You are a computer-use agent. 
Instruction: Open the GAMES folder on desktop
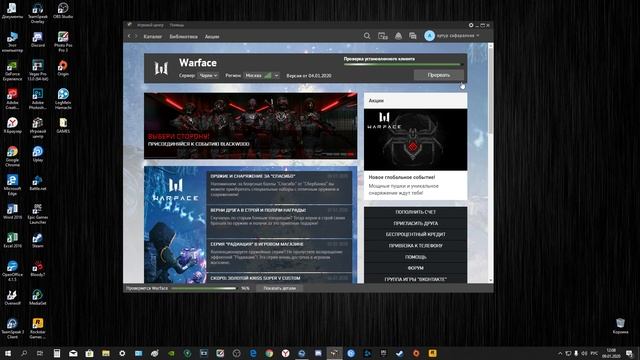63,125
